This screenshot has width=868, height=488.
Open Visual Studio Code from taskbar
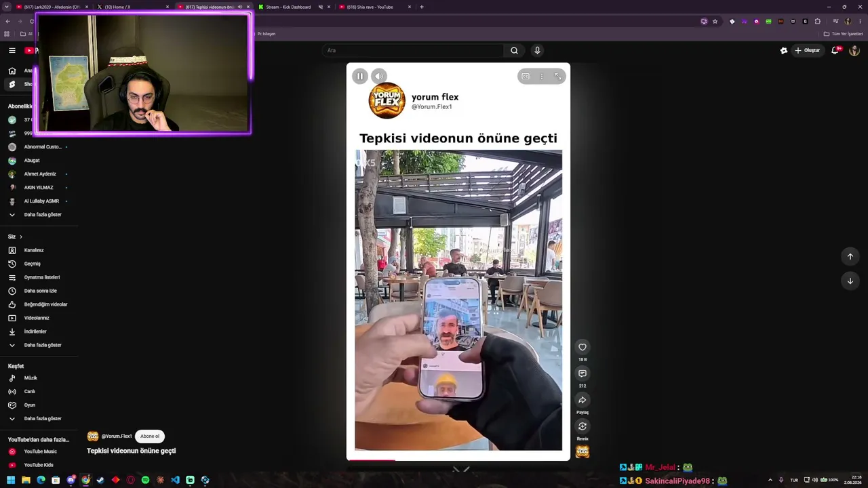click(x=175, y=480)
